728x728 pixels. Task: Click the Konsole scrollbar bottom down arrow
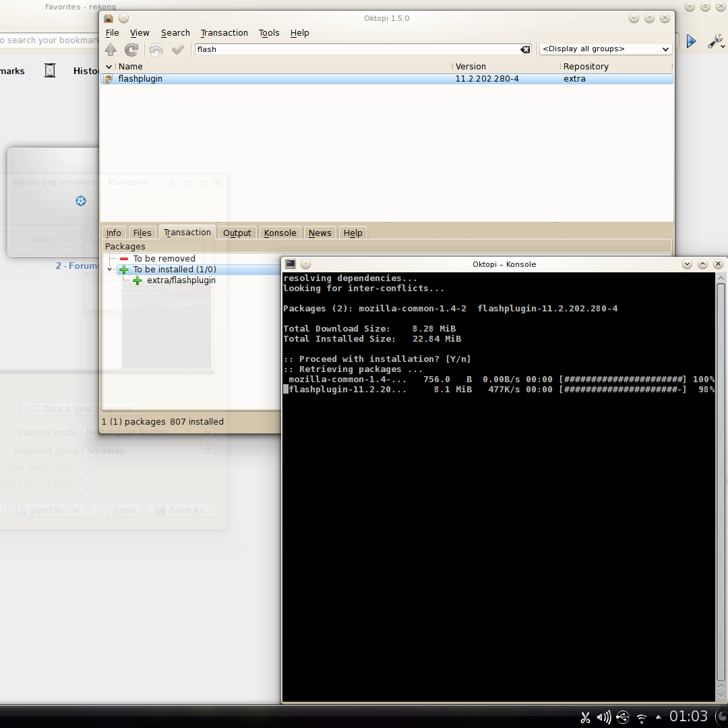[721, 696]
